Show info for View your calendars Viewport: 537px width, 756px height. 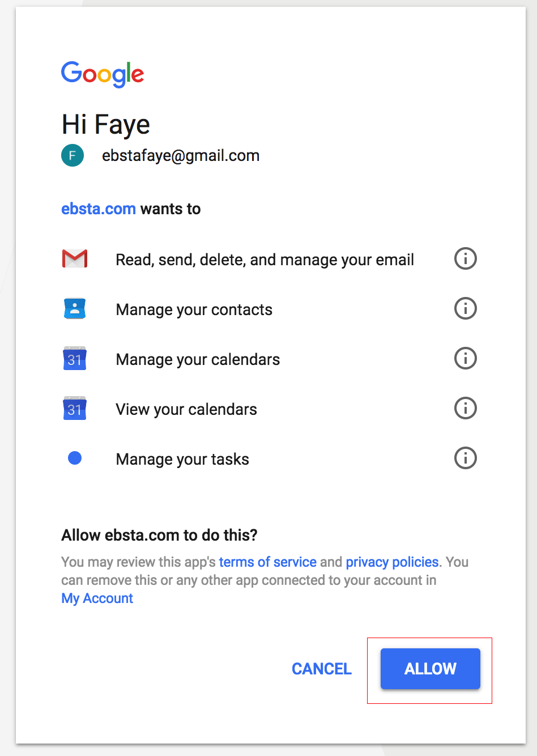466,409
